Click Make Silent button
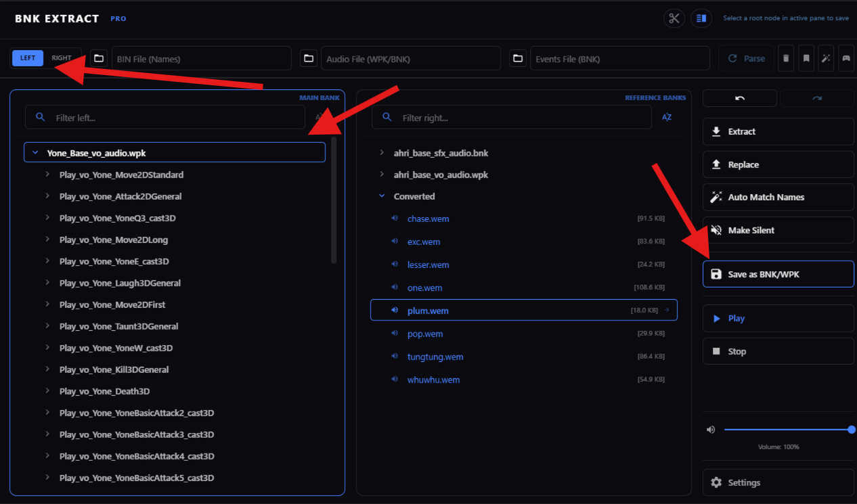Viewport: 857px width, 504px height. coord(778,230)
